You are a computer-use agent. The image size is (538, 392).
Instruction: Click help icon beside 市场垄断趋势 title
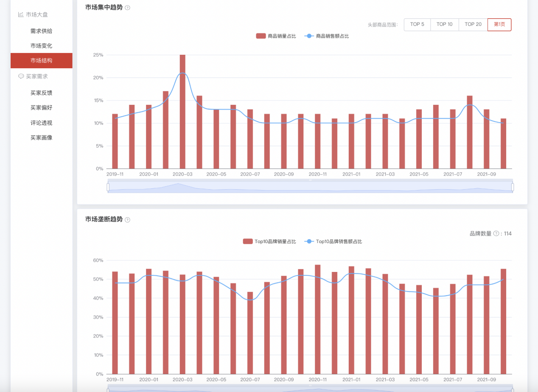tap(127, 220)
